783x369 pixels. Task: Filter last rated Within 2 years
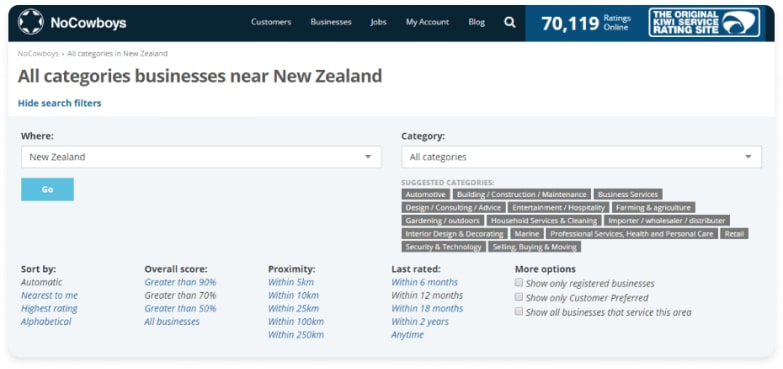(420, 322)
